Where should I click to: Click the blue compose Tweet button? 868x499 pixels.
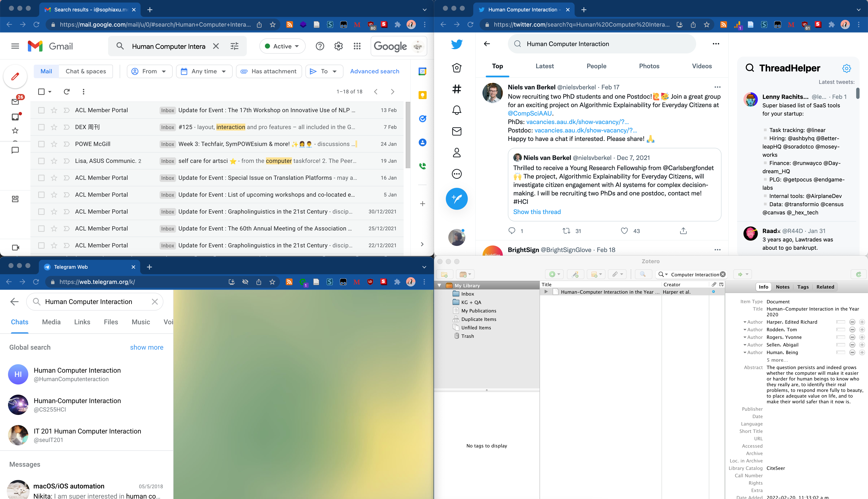coord(457,199)
